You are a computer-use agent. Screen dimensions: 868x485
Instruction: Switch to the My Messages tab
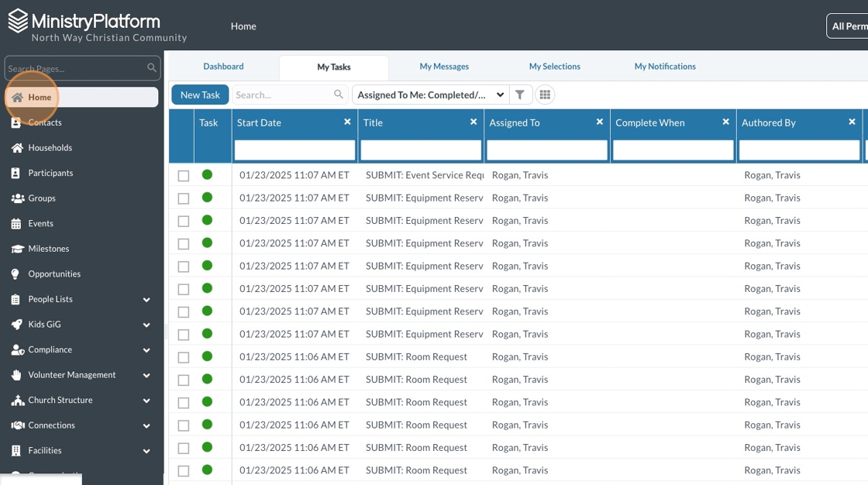click(x=444, y=67)
